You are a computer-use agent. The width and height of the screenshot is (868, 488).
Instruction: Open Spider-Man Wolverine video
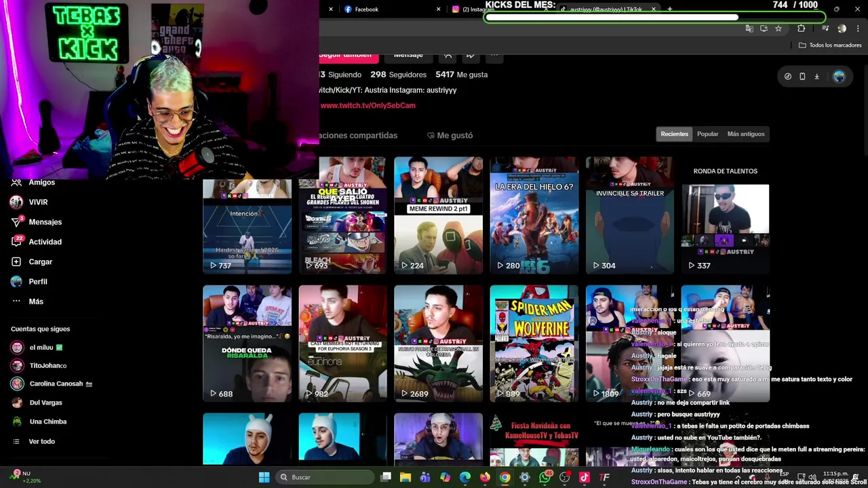pyautogui.click(x=534, y=344)
